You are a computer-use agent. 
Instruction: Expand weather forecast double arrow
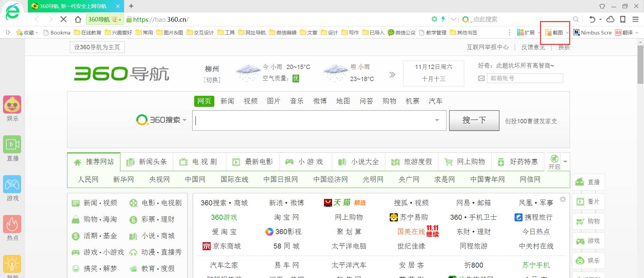click(392, 74)
